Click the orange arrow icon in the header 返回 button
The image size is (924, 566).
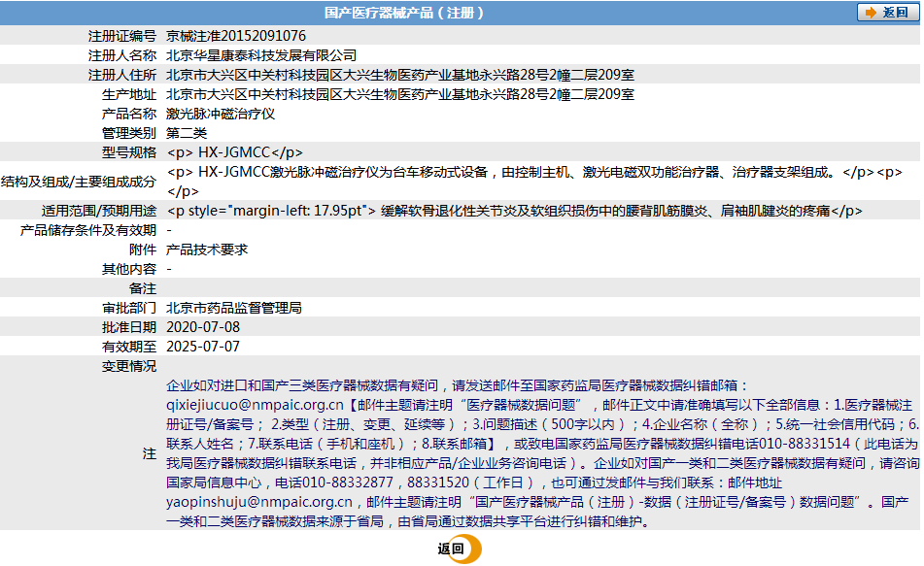tap(871, 13)
